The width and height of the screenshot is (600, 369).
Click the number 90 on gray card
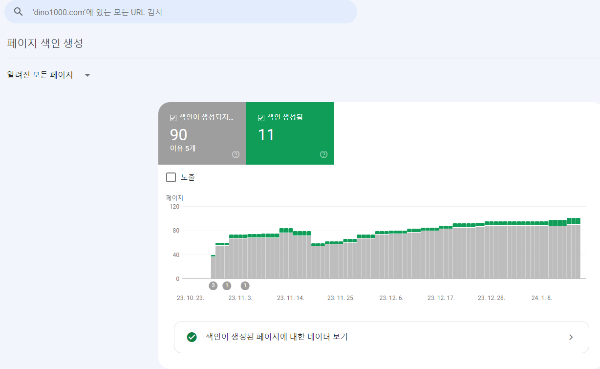(x=179, y=135)
